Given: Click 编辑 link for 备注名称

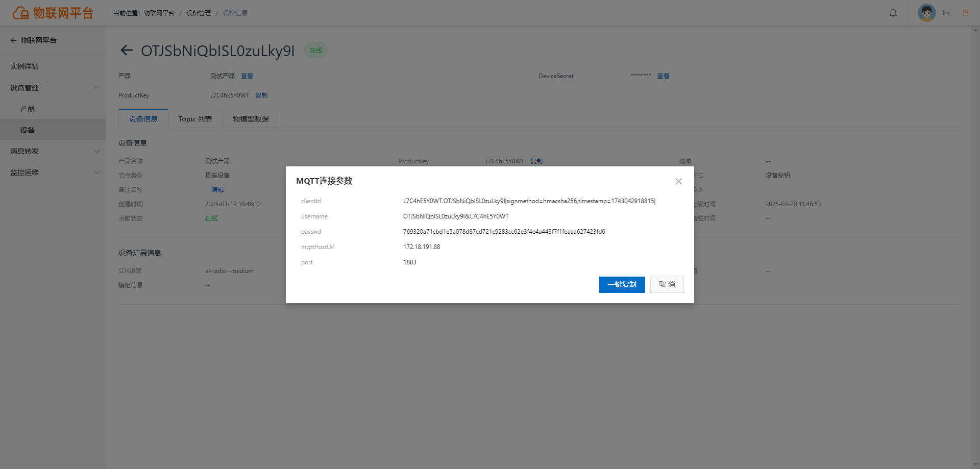Looking at the screenshot, I should click(x=217, y=190).
